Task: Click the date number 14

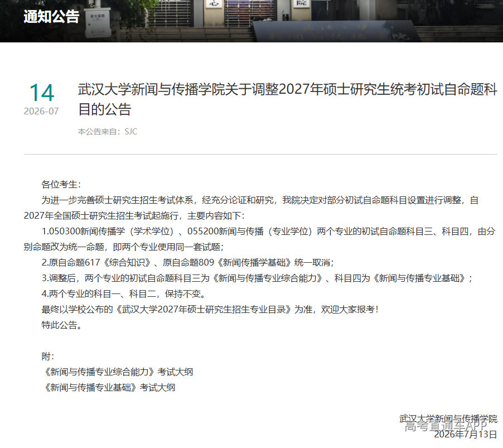Action: pos(42,93)
